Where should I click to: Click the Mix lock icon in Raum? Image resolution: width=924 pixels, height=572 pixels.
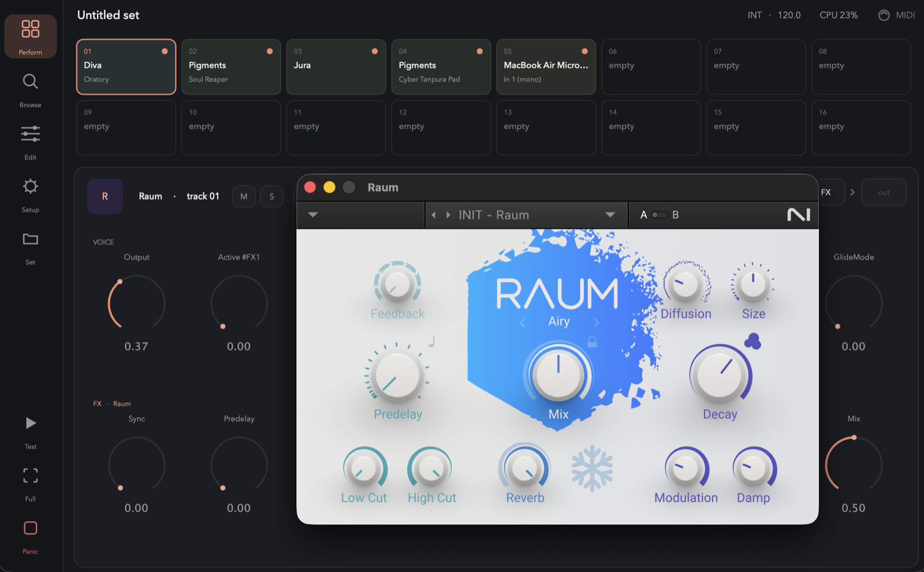click(592, 342)
